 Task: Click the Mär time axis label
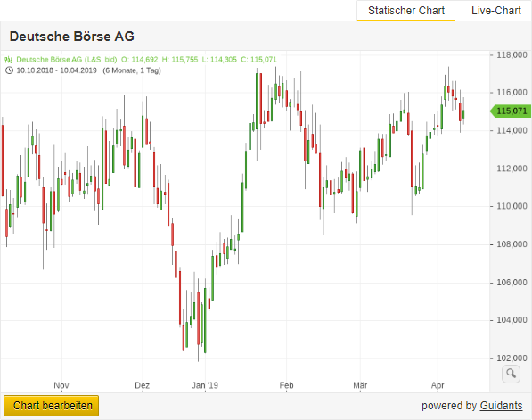[360, 385]
